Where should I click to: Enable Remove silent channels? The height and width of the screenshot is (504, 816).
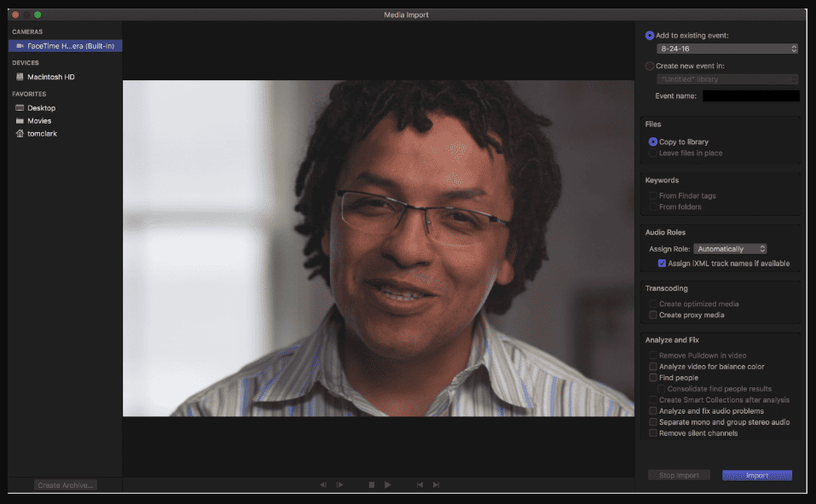pos(652,433)
